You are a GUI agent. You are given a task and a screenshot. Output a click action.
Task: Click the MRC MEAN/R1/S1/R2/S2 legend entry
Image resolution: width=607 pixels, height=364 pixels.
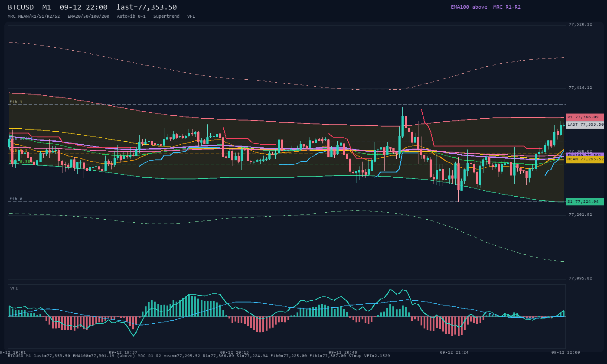pyautogui.click(x=34, y=16)
